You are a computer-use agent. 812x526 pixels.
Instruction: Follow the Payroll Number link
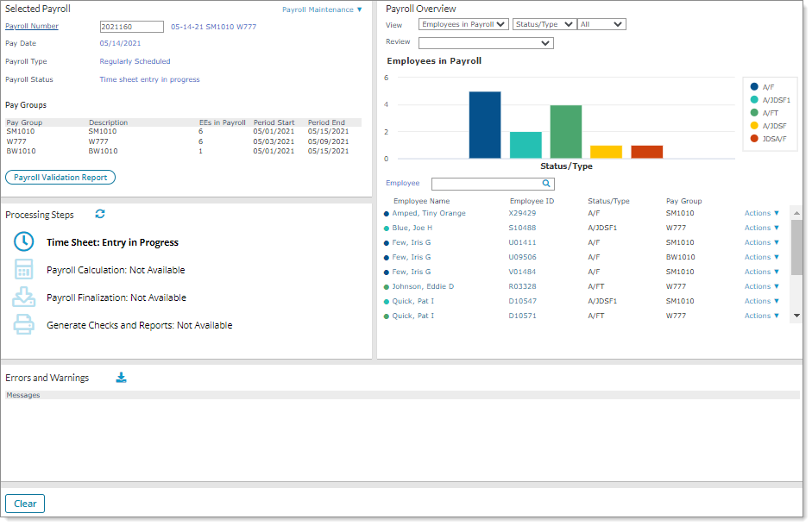(32, 27)
